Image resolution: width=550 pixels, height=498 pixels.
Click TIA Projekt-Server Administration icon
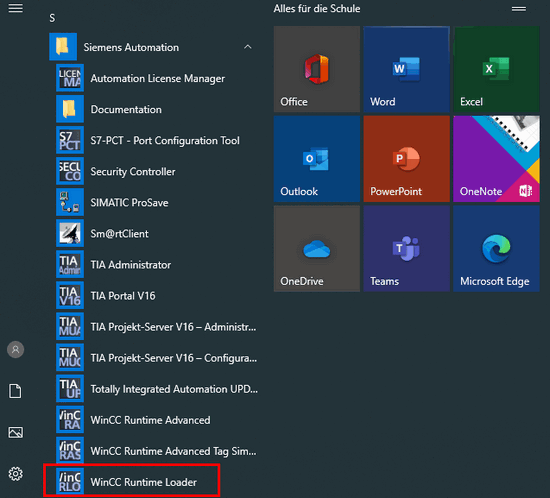70,327
